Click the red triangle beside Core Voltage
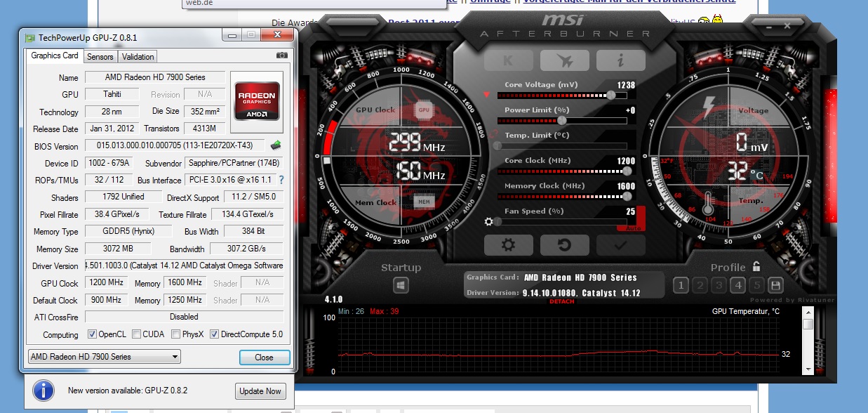868x413 pixels. (x=486, y=94)
